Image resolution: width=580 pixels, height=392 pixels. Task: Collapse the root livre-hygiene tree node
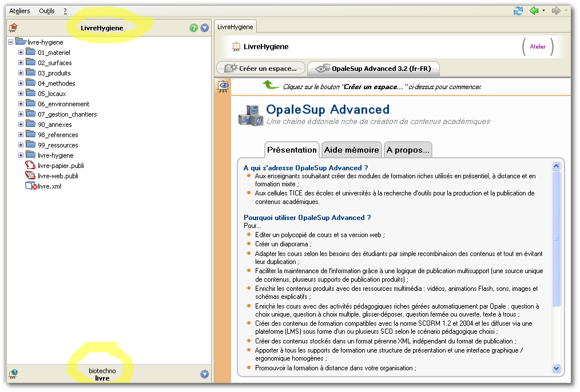11,42
